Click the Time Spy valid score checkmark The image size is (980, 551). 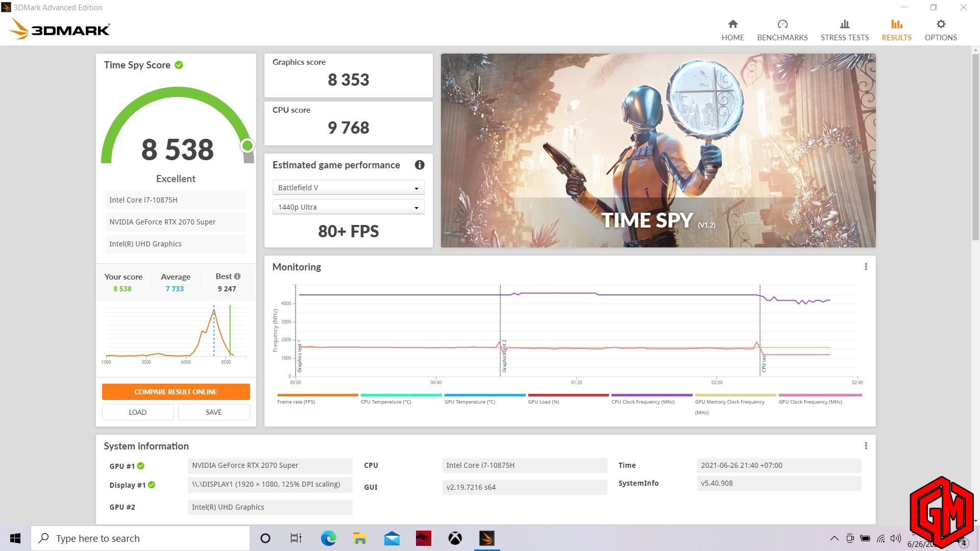[x=179, y=65]
